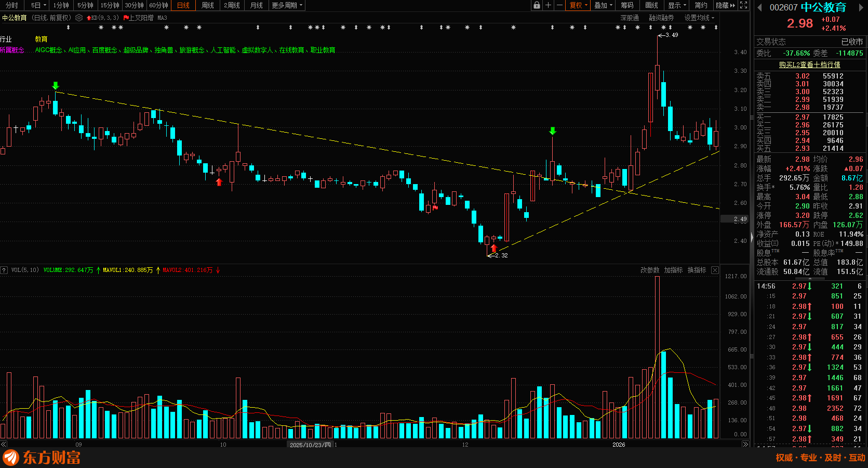868x468 pixels.
Task: Open volume indicator help question icon
Action: click(4, 270)
